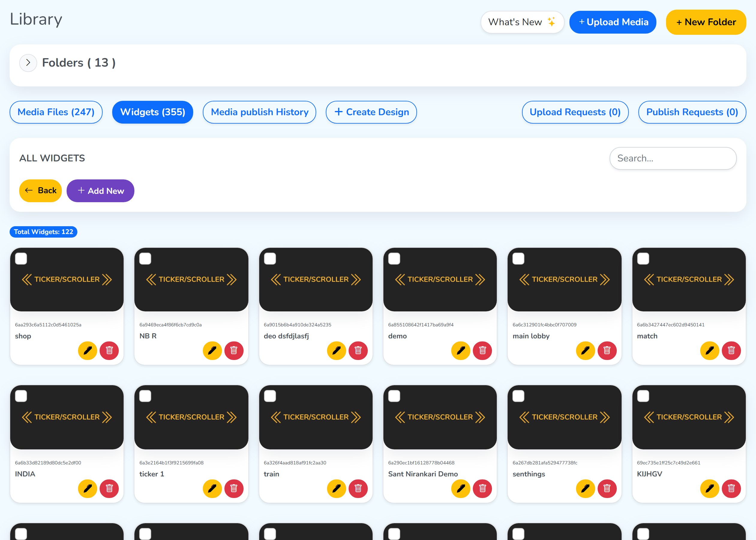Screen dimensions: 756x540
Task: Remove the 'train' widget via trash icon
Action: pos(358,488)
